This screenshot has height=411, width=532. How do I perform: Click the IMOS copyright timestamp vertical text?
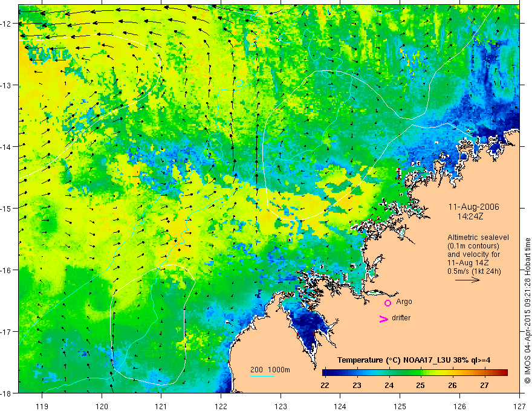pos(527,311)
